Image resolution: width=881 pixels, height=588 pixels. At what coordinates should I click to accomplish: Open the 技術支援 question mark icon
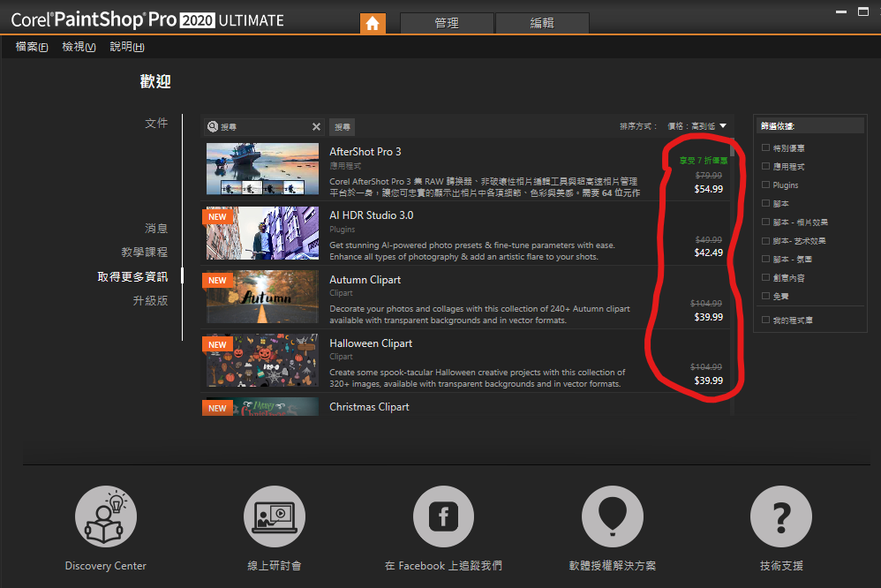[780, 516]
